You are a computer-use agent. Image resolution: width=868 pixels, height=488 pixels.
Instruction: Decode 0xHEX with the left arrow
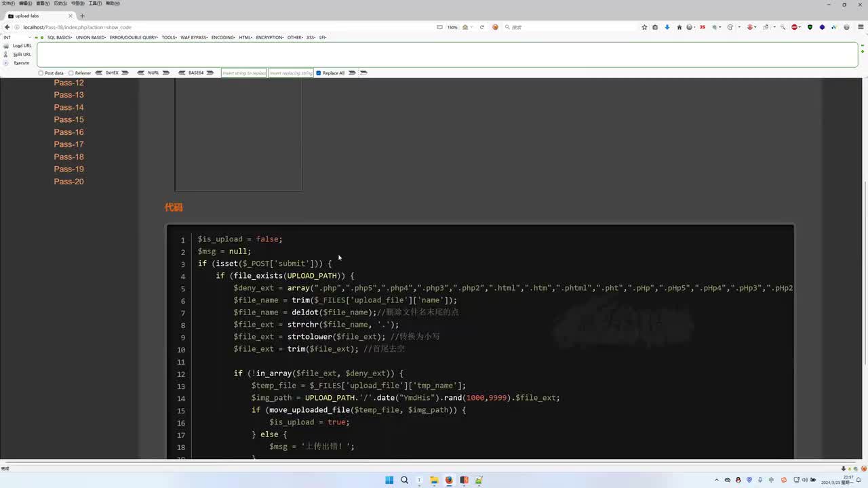99,73
